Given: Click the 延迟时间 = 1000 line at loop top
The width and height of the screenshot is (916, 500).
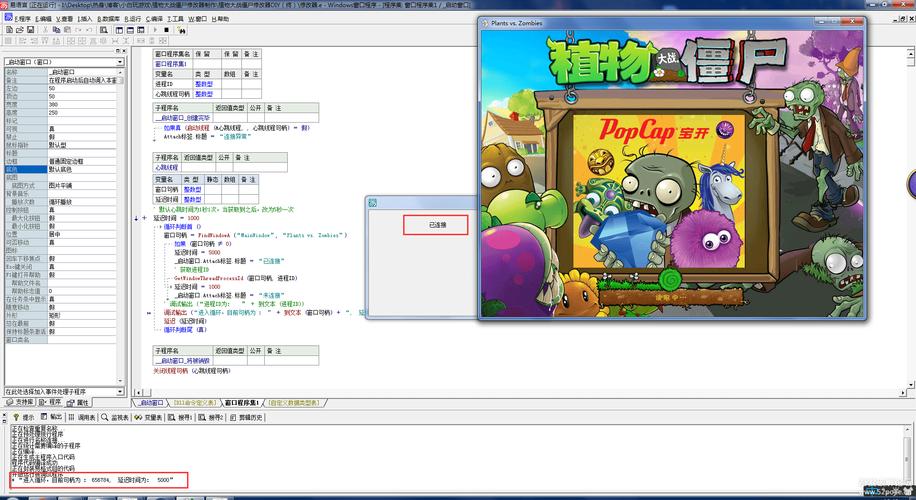Looking at the screenshot, I should 176,218.
